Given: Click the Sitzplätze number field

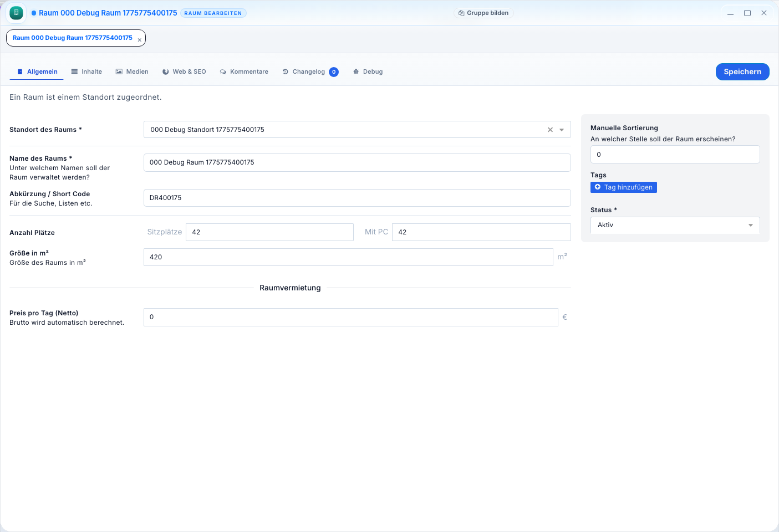Looking at the screenshot, I should (x=269, y=232).
